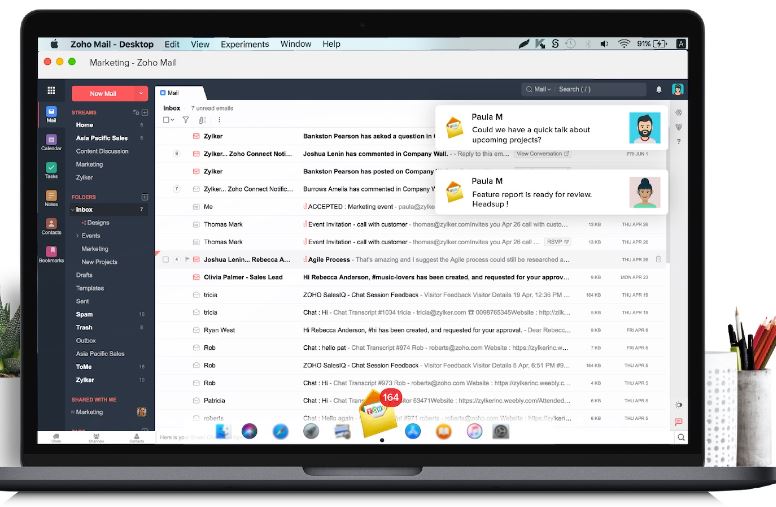The height and width of the screenshot is (507, 776).
Task: Open the Designs subfolder
Action: [98, 223]
